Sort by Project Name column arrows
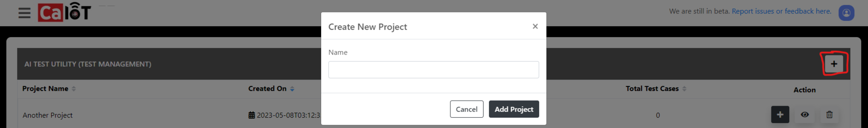The image size is (868, 128). [x=74, y=89]
